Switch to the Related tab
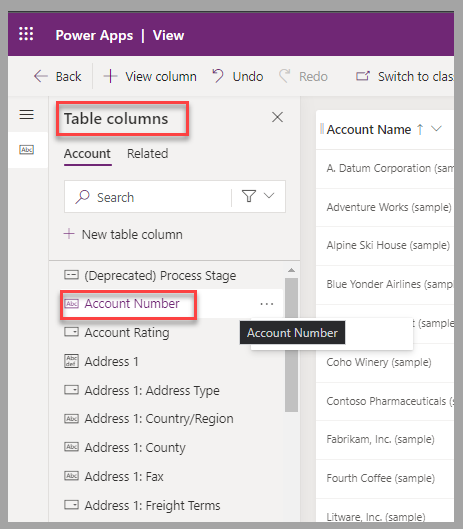Viewport: 463px width, 529px height. click(x=147, y=154)
